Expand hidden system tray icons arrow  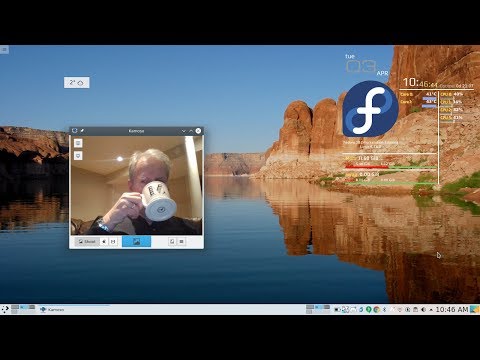point(431,310)
